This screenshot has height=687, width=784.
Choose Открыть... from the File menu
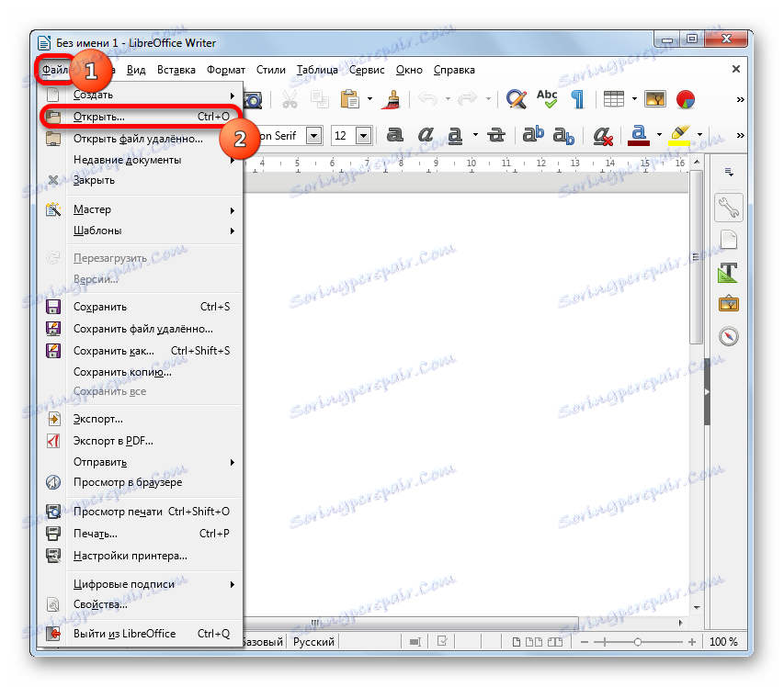click(x=139, y=117)
